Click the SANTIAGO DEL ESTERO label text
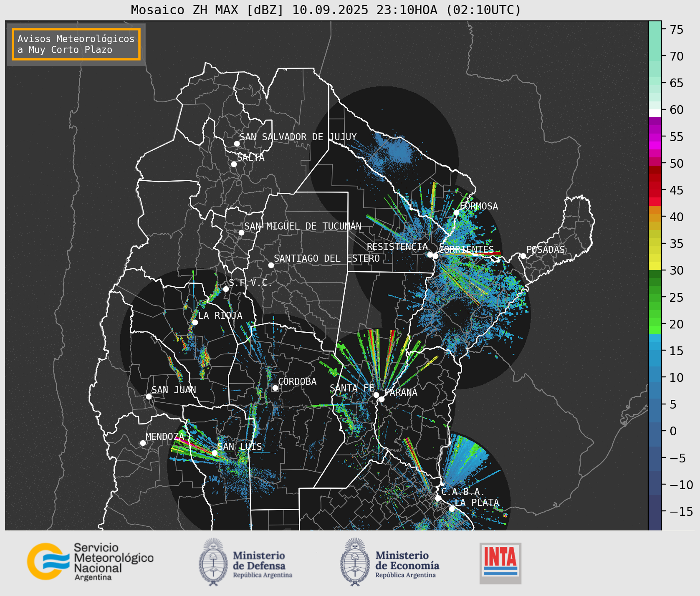The height and width of the screenshot is (596, 700). (327, 258)
